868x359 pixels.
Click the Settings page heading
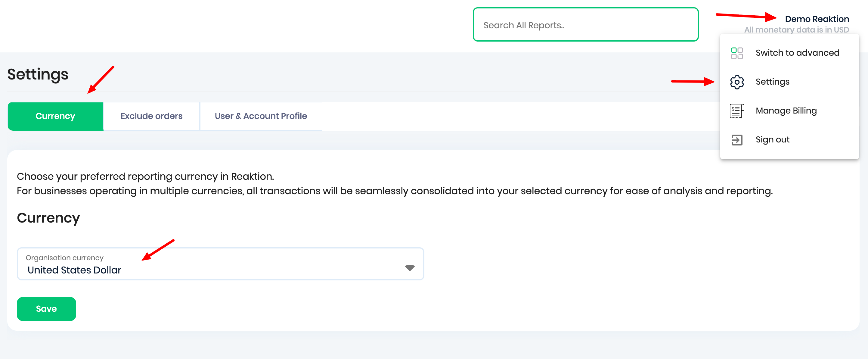tap(38, 74)
